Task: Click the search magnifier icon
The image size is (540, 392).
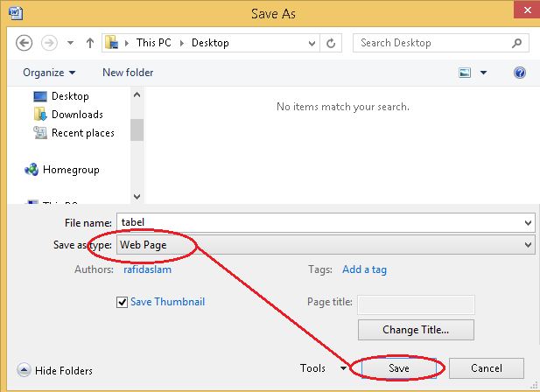Action: (519, 43)
